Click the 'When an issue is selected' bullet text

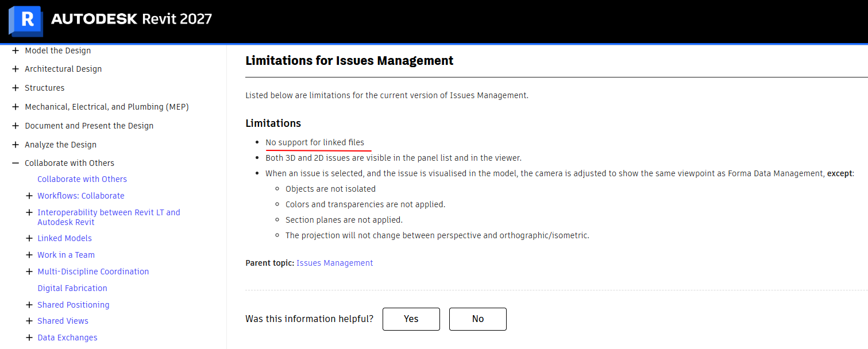560,173
